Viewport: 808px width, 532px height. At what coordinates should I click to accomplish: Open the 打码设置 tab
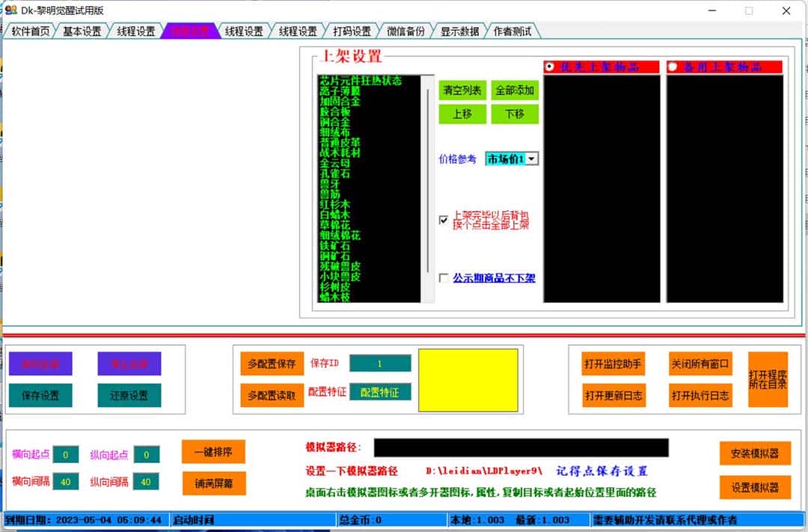(352, 31)
